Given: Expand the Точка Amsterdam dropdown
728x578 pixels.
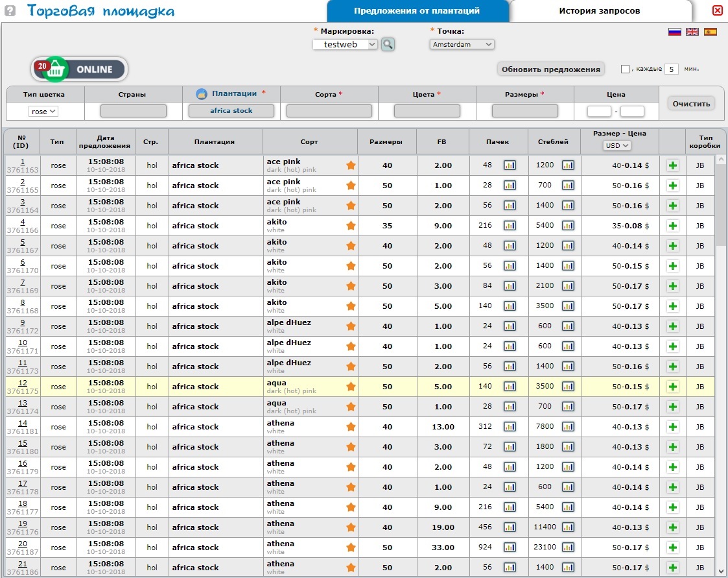Looking at the screenshot, I should [x=462, y=44].
